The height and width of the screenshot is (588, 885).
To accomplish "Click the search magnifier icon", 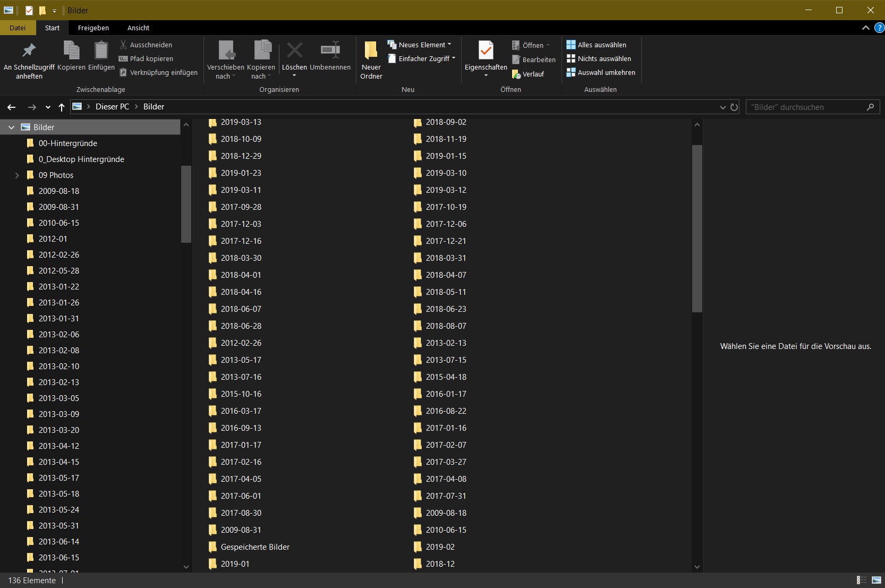I will [870, 107].
